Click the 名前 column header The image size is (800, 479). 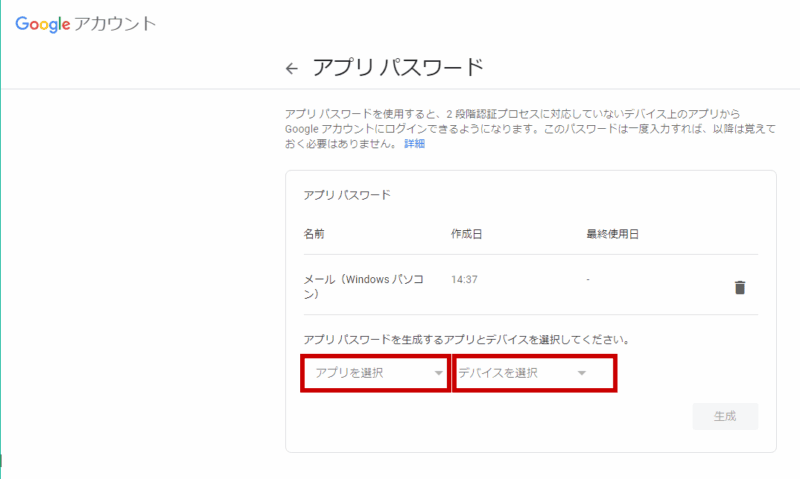(x=314, y=234)
